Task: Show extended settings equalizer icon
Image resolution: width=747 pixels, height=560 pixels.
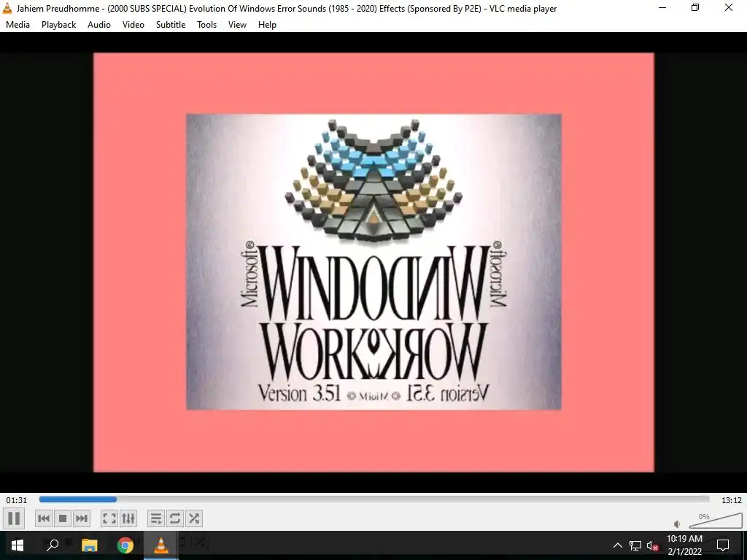Action: pyautogui.click(x=128, y=518)
